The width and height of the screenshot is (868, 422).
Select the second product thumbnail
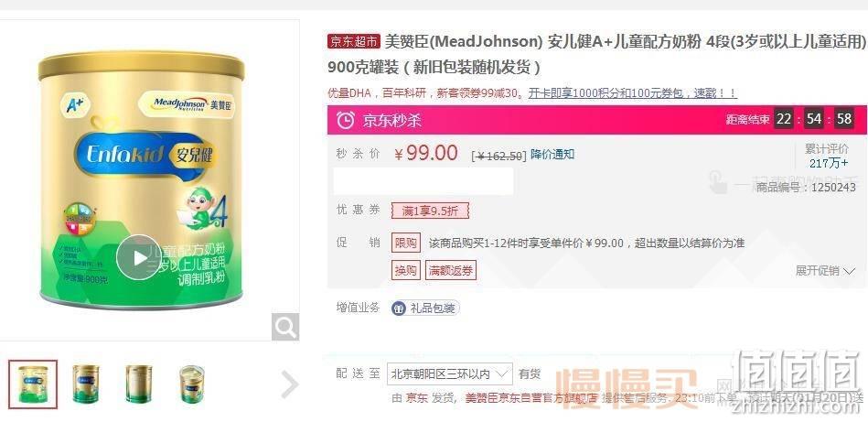point(86,384)
